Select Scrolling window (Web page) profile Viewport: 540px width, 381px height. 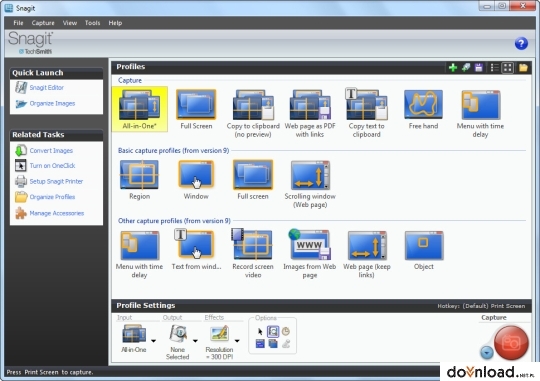click(310, 184)
